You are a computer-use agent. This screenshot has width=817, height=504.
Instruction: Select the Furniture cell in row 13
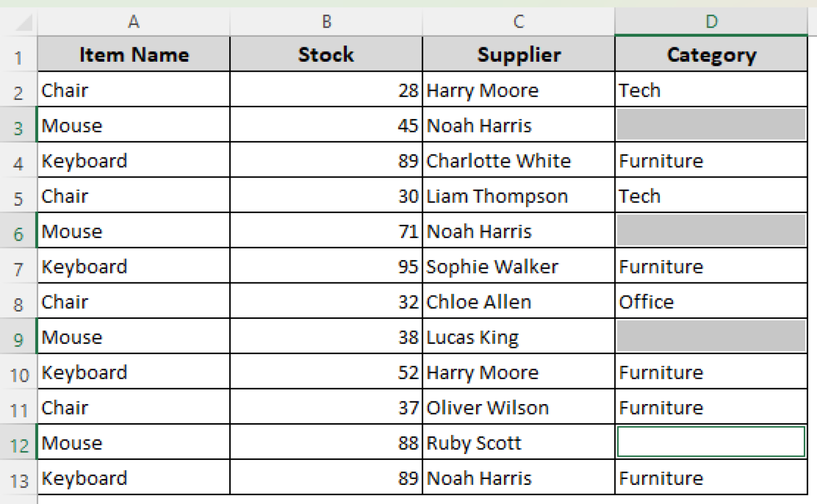[x=711, y=477]
